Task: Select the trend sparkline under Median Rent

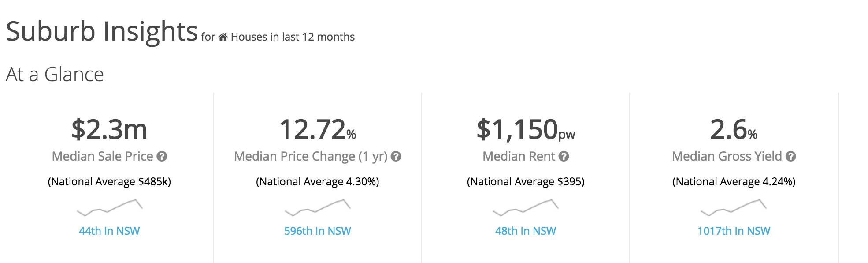Action: coord(526,207)
